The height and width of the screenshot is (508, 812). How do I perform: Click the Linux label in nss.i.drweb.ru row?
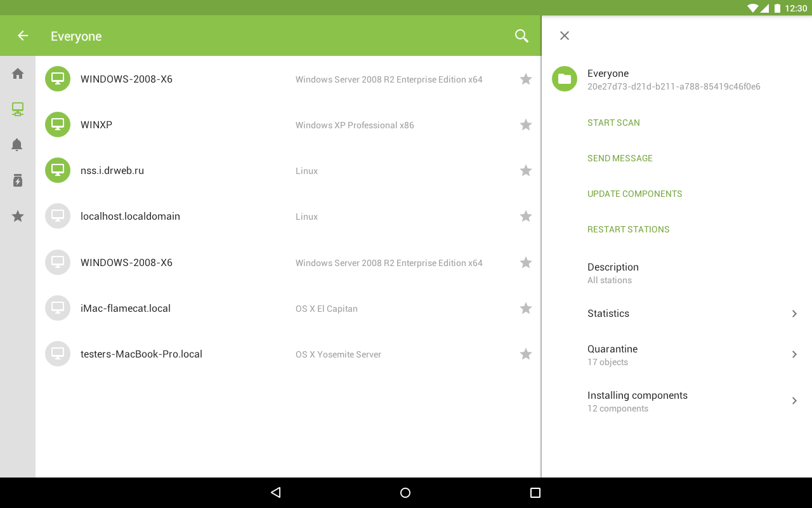point(306,171)
